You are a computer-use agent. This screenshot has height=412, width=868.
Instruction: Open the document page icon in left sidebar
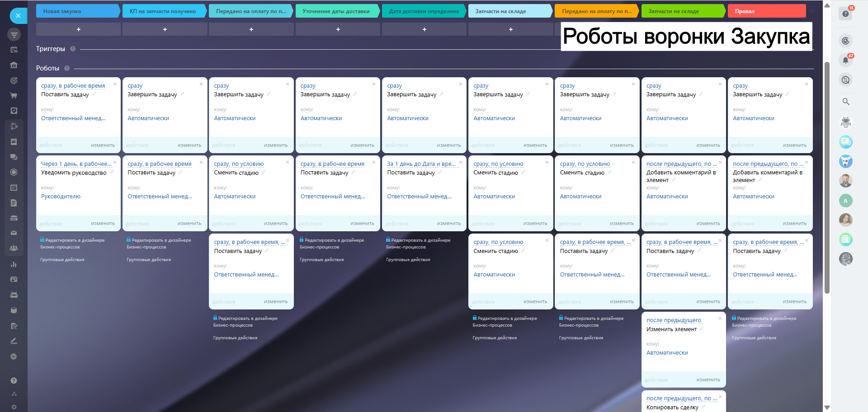coord(14,203)
